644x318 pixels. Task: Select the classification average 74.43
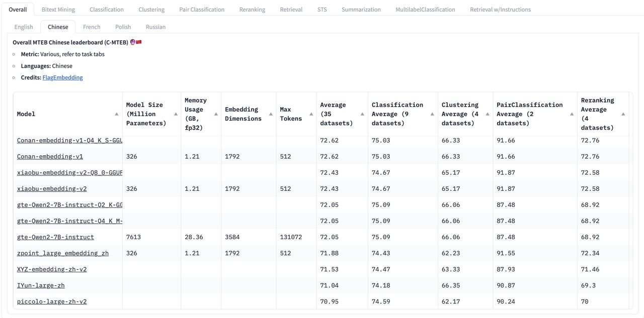point(381,253)
